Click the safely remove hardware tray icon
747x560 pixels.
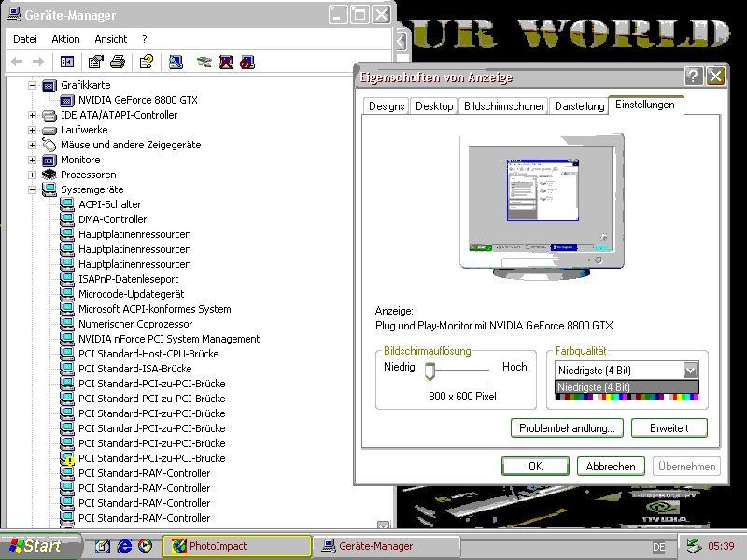point(694,546)
